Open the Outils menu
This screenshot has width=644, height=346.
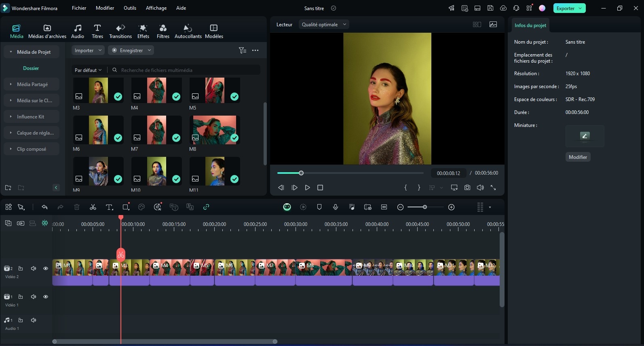pyautogui.click(x=130, y=8)
